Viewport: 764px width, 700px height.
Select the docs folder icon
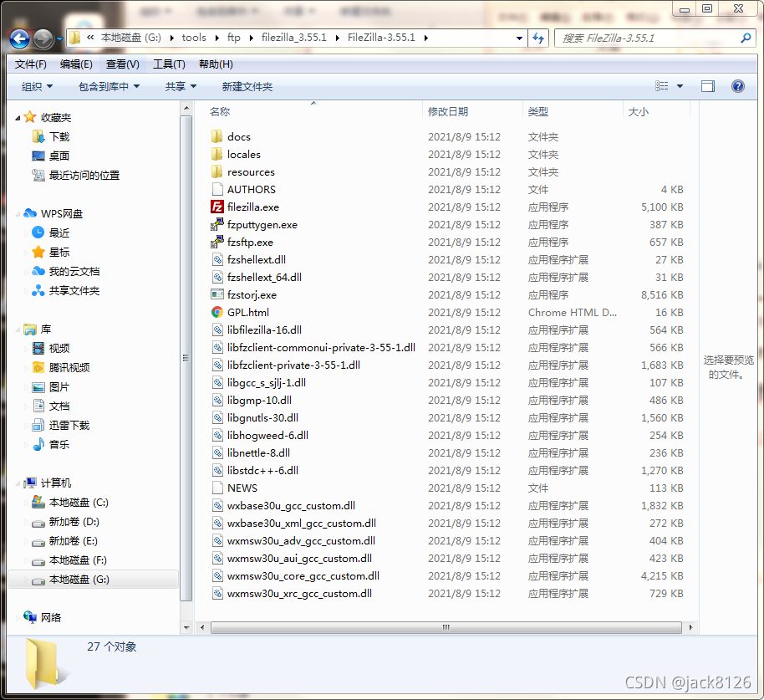(216, 136)
